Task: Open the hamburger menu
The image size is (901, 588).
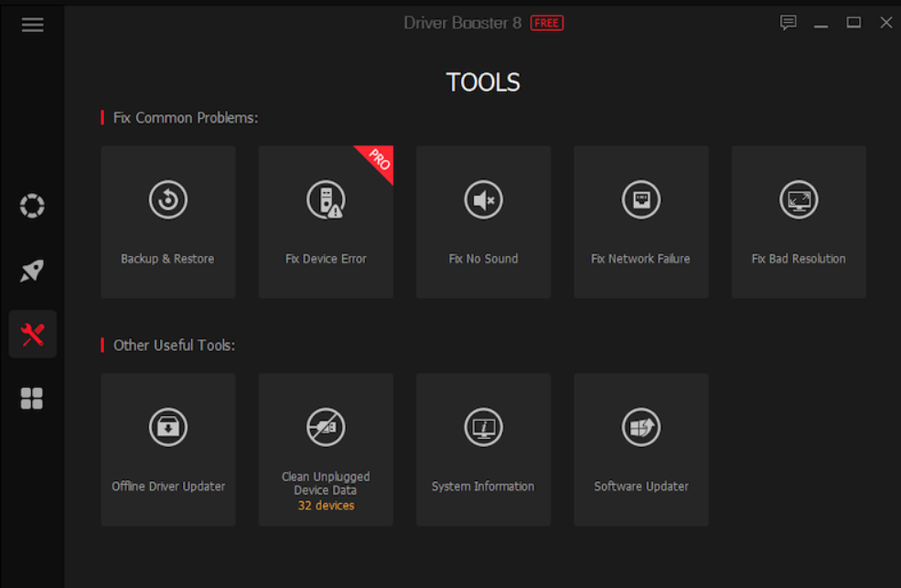Action: pyautogui.click(x=33, y=25)
